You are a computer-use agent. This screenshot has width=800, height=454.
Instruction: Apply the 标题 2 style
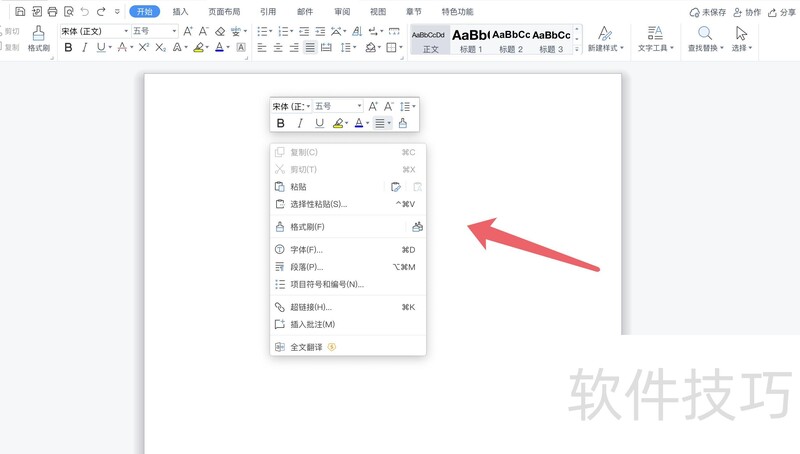[511, 40]
